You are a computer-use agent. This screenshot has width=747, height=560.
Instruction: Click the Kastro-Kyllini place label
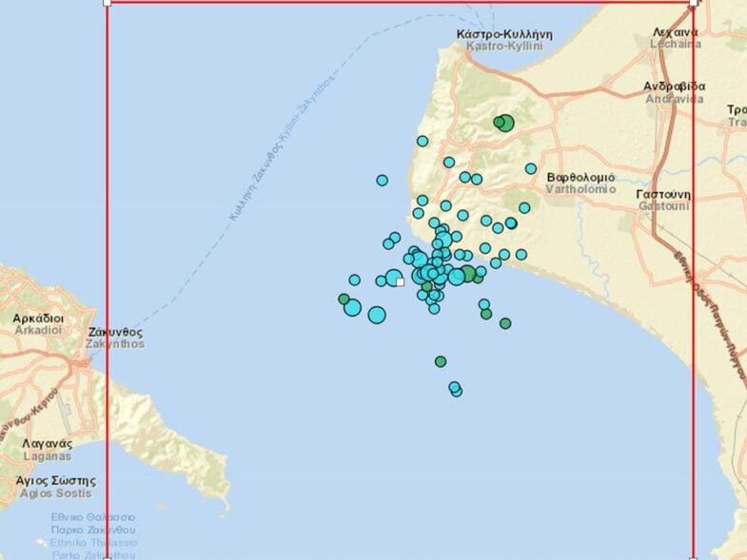(x=503, y=39)
